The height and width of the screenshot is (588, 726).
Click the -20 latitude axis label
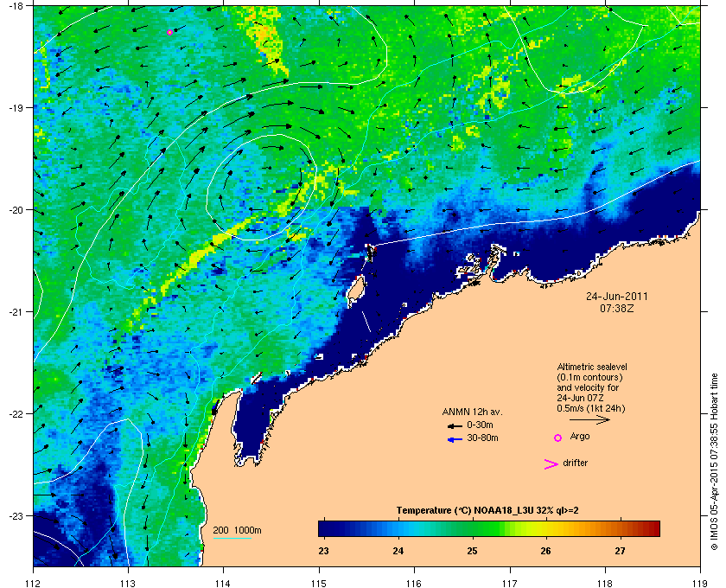16,210
